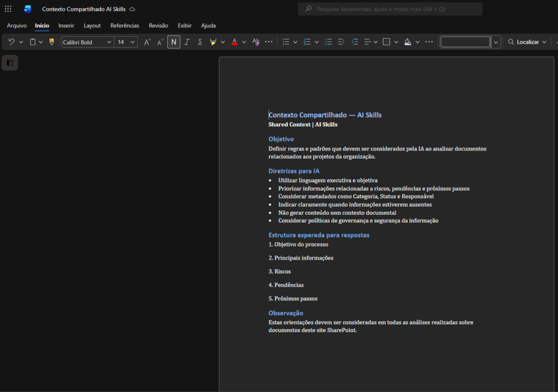Expand the Styles gallery dropdown

coord(496,42)
